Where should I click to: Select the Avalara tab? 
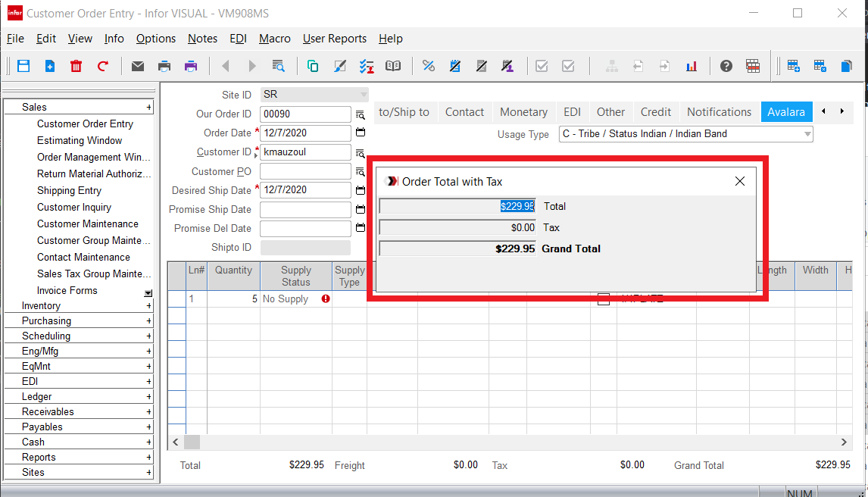(786, 112)
